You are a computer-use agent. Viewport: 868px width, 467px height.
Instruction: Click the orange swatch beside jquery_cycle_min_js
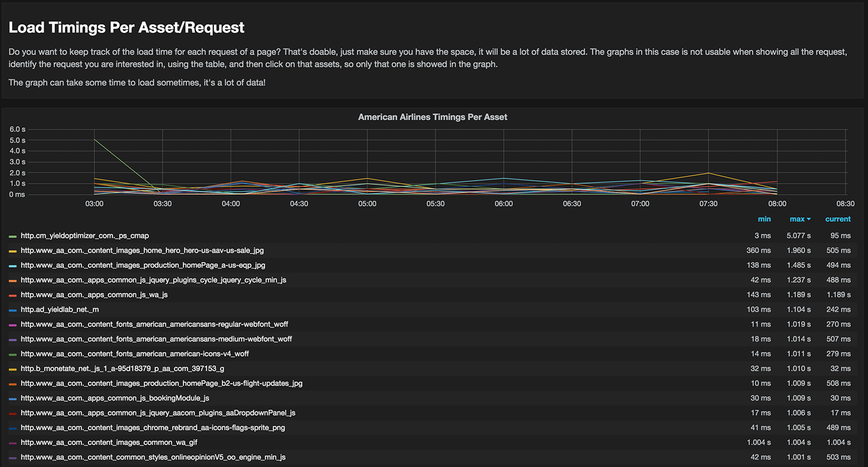13,280
